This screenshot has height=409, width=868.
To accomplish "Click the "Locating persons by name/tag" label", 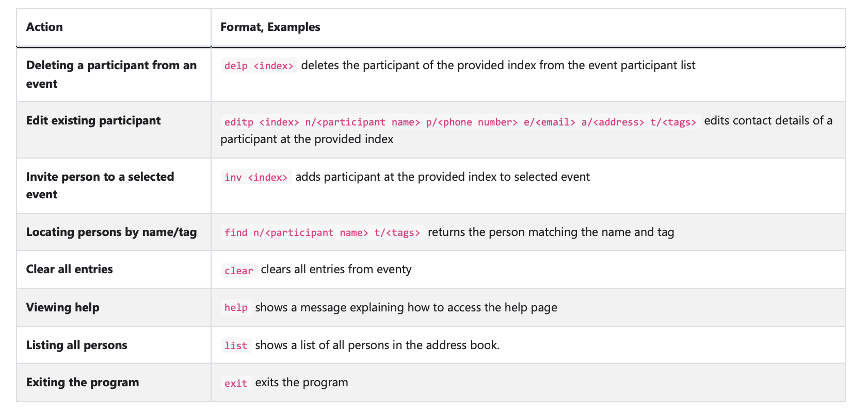I will tap(111, 232).
